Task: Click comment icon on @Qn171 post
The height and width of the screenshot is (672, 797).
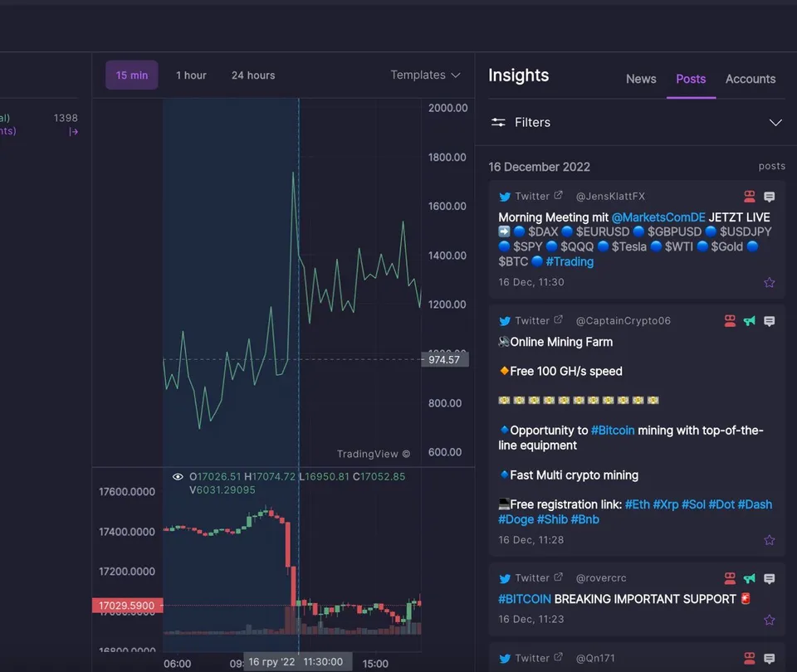Action: click(x=769, y=658)
